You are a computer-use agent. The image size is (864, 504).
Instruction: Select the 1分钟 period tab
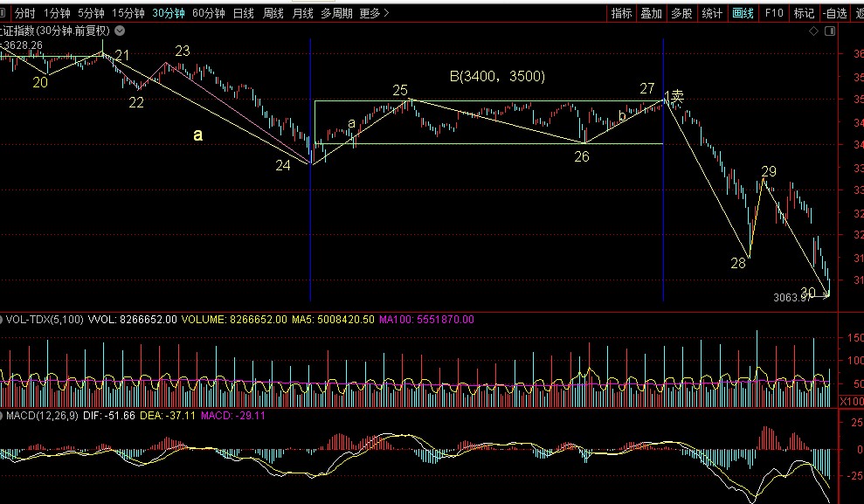tap(57, 13)
